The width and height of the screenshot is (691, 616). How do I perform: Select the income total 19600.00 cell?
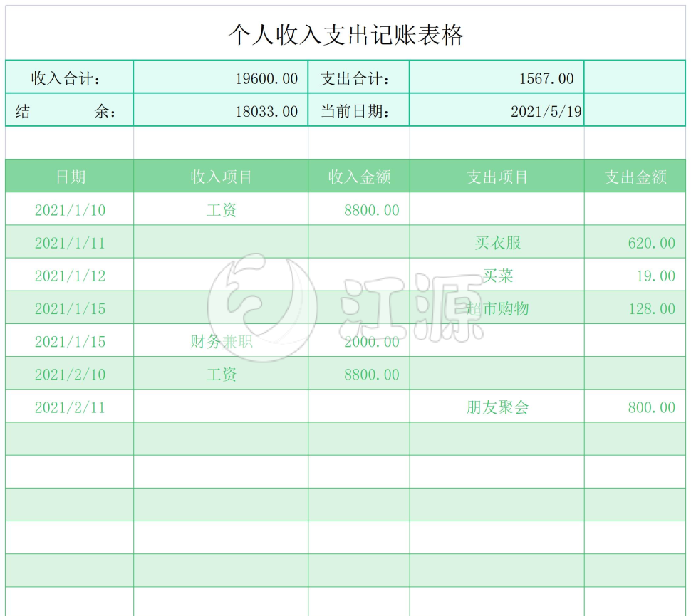[220, 77]
